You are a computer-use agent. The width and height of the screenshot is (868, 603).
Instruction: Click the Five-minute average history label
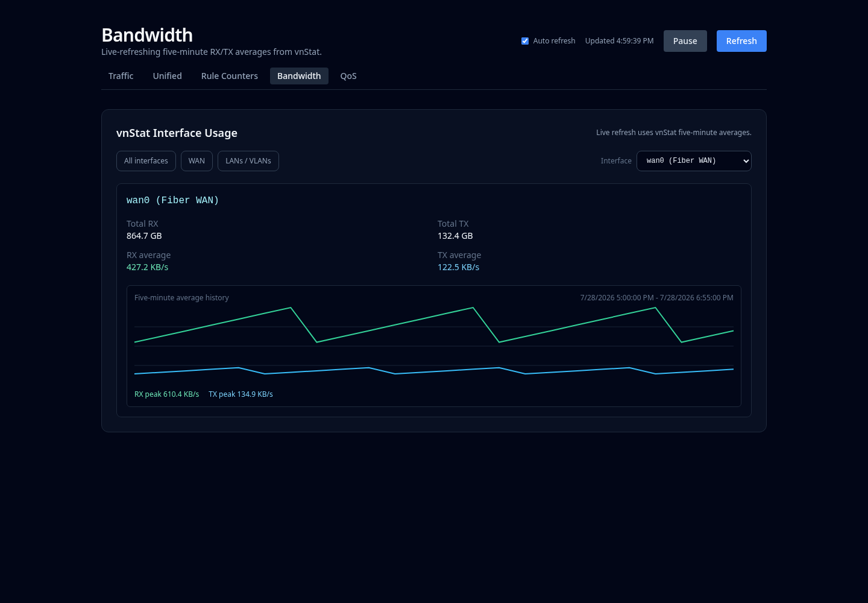point(181,298)
